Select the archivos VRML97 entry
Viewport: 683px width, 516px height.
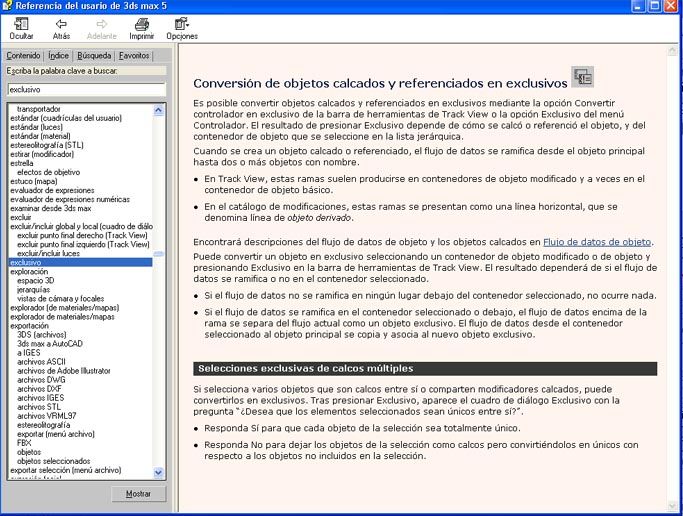(x=47, y=416)
